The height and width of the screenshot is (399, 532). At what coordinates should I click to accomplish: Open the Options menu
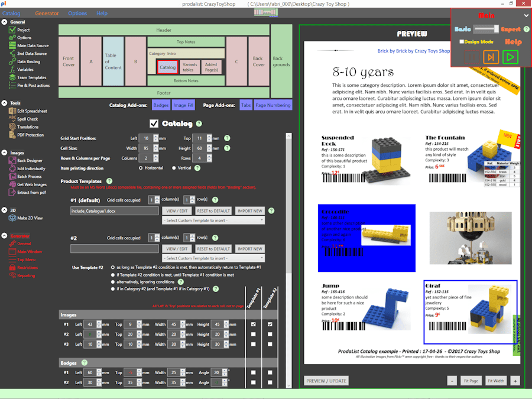click(77, 13)
